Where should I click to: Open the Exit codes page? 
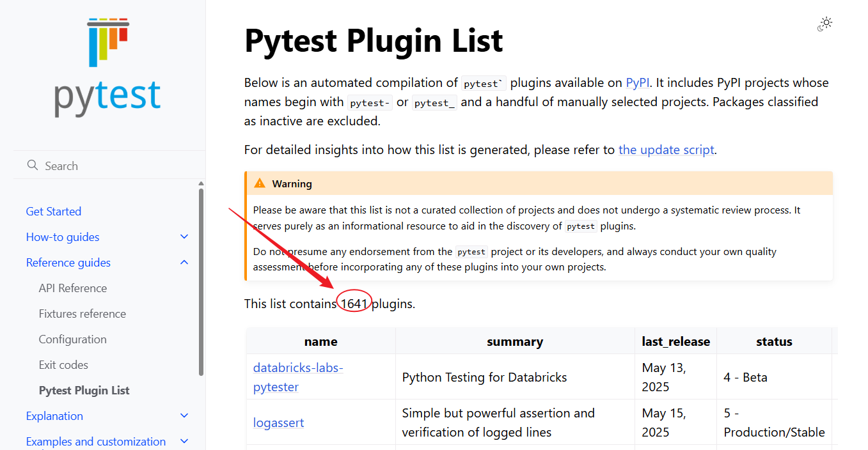pyautogui.click(x=64, y=365)
